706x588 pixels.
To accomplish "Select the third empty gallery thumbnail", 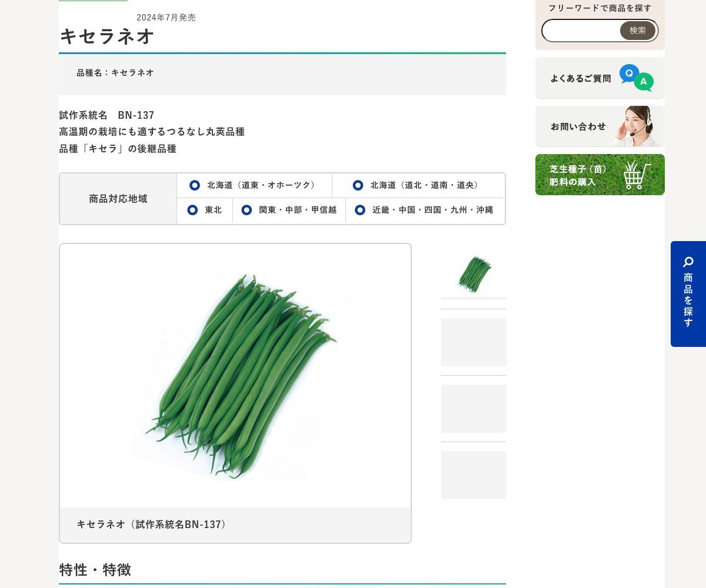I will coord(474,409).
